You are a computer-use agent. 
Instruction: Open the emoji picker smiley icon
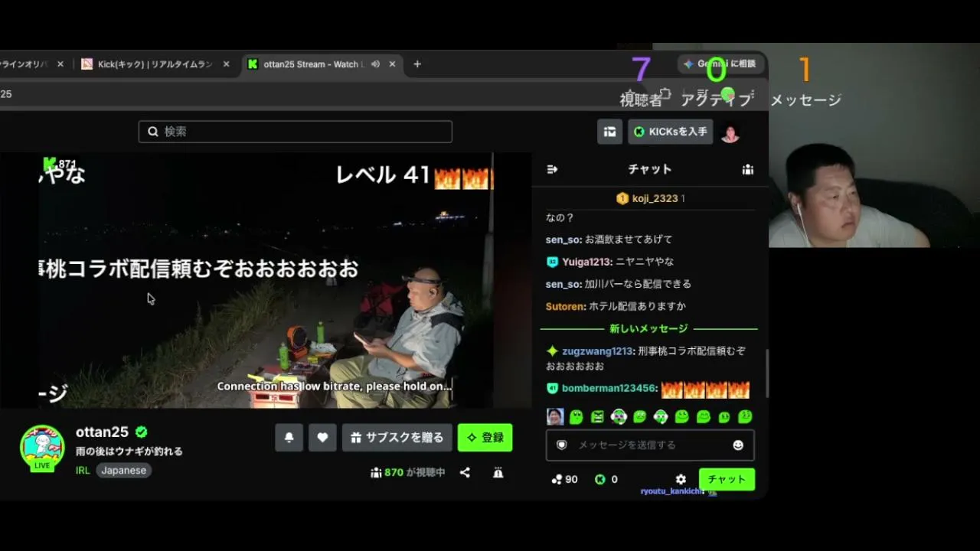coord(738,445)
